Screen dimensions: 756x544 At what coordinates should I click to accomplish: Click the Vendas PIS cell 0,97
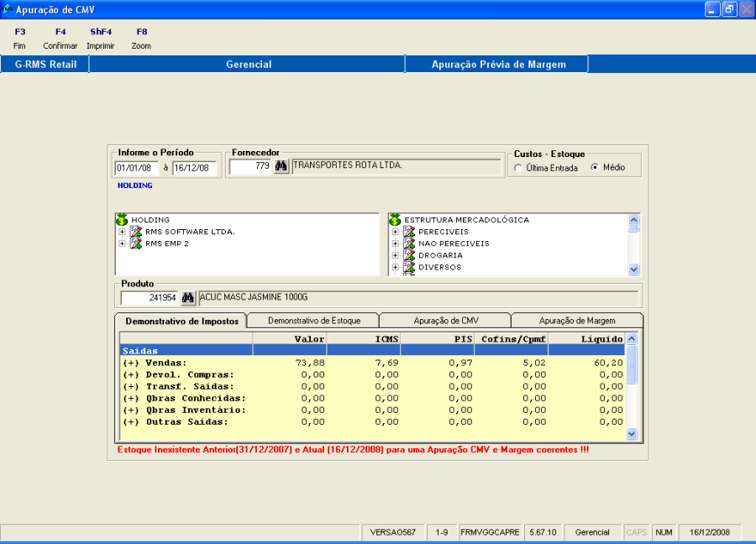click(x=460, y=363)
